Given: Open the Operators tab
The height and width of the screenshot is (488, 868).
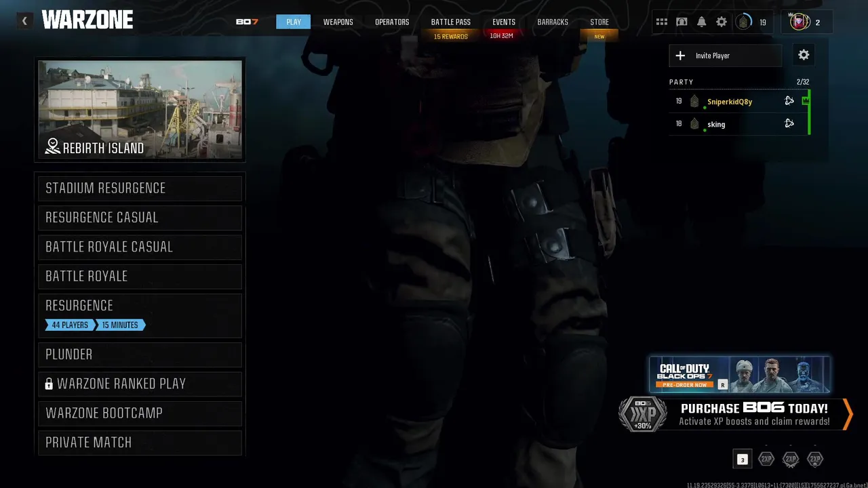Looking at the screenshot, I should pyautogui.click(x=392, y=22).
